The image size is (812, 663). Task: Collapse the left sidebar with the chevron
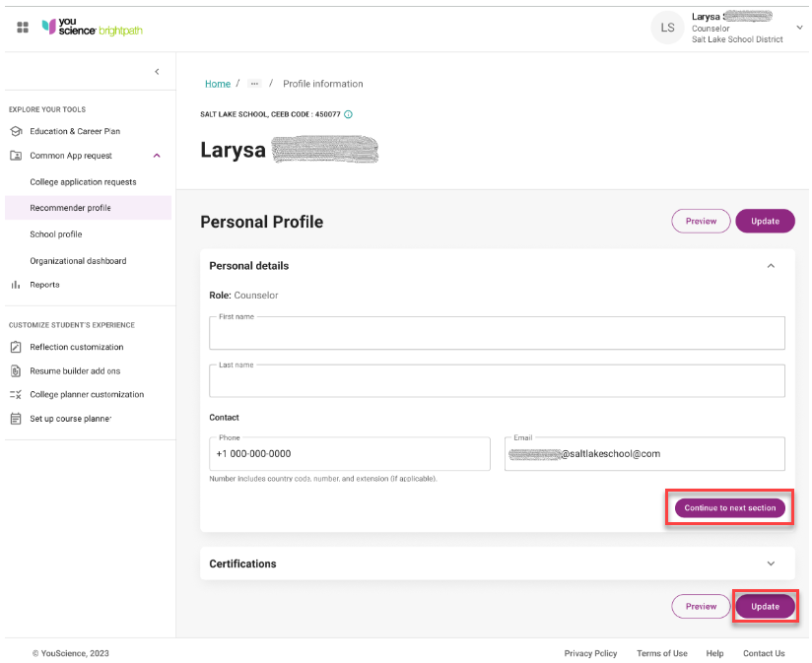click(x=157, y=71)
